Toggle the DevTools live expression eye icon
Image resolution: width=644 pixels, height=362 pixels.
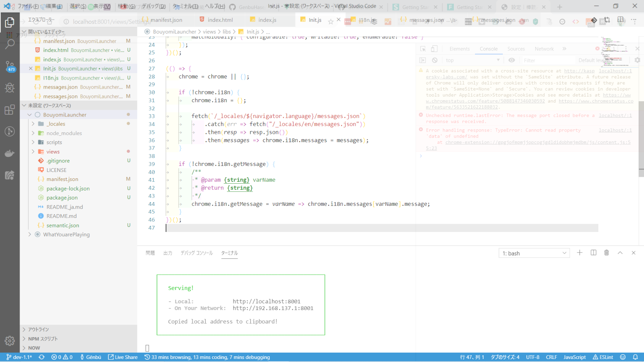click(512, 60)
